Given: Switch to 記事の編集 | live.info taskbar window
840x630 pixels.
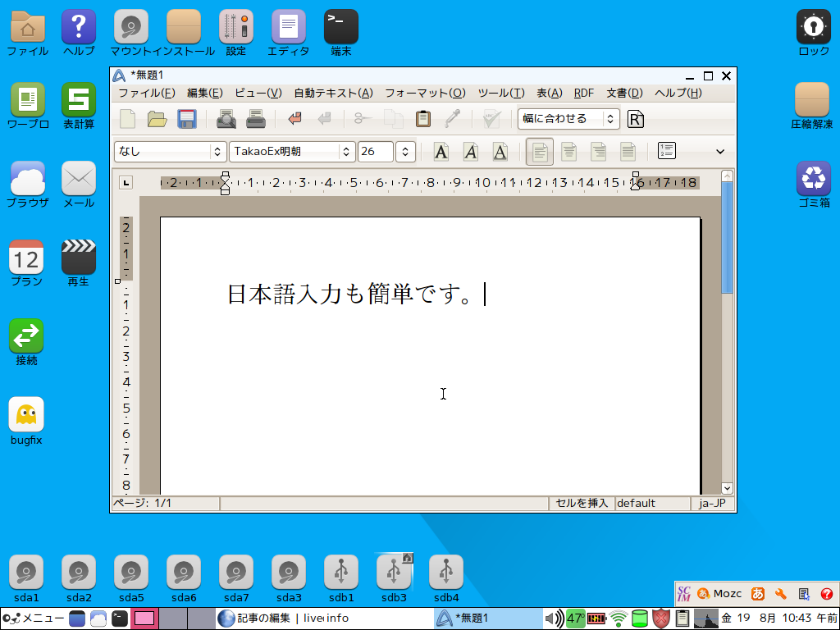Looking at the screenshot, I should pos(323,619).
